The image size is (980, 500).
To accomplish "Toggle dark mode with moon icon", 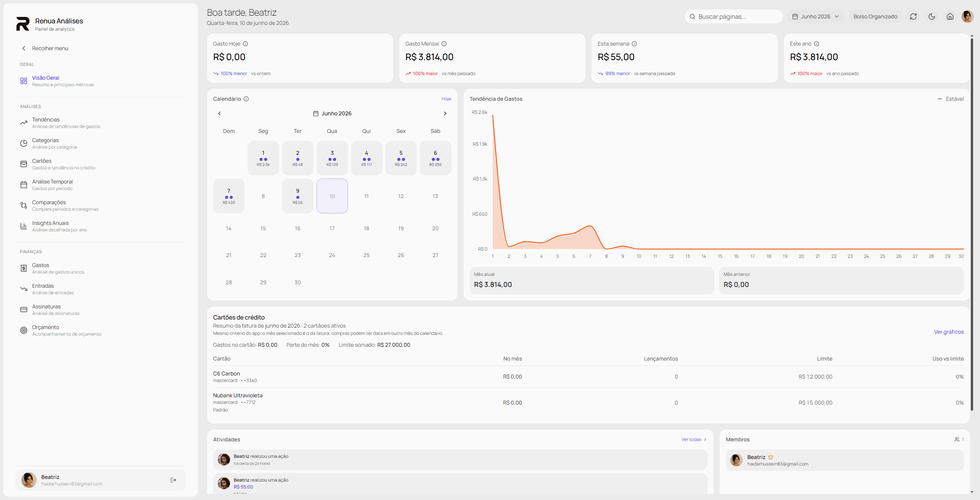I will 932,16.
